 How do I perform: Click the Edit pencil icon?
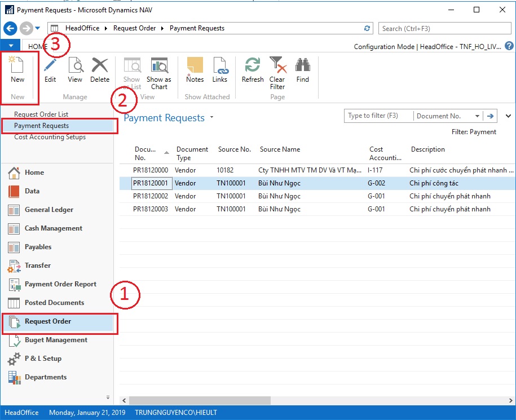point(50,65)
